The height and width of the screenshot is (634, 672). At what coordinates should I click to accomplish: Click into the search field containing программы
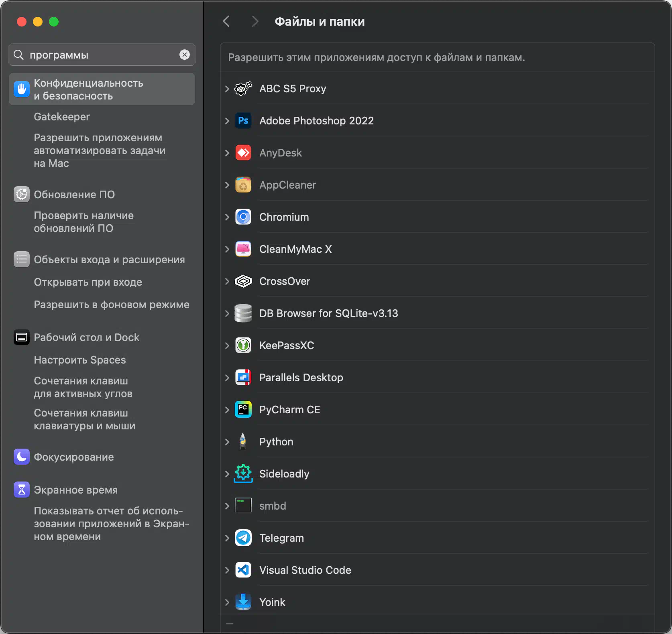[x=102, y=55]
